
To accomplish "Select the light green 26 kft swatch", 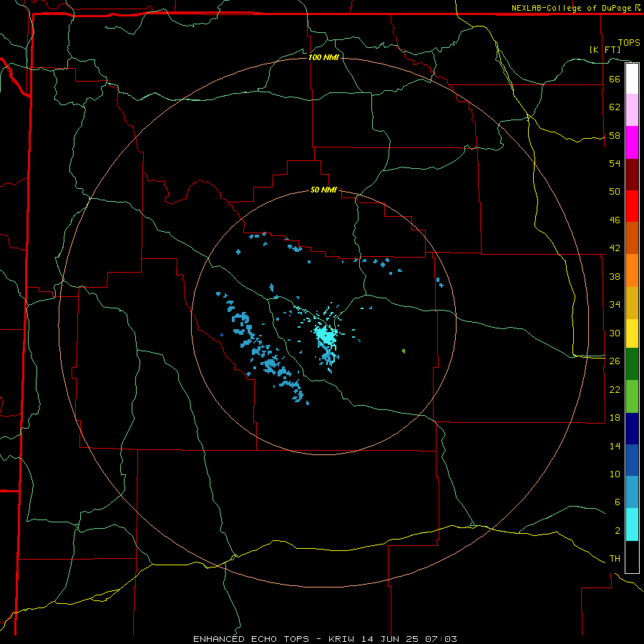I will [632, 396].
